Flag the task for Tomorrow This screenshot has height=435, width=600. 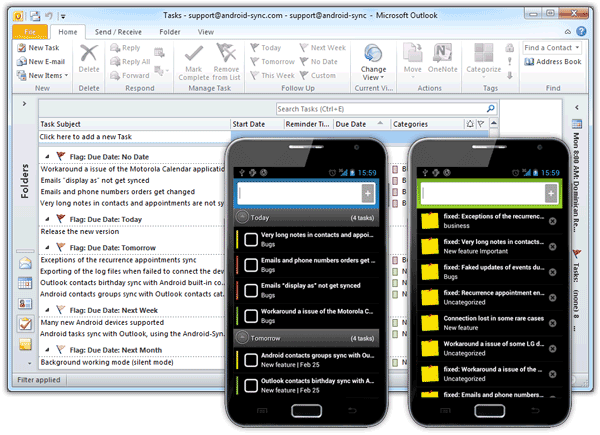pyautogui.click(x=272, y=62)
